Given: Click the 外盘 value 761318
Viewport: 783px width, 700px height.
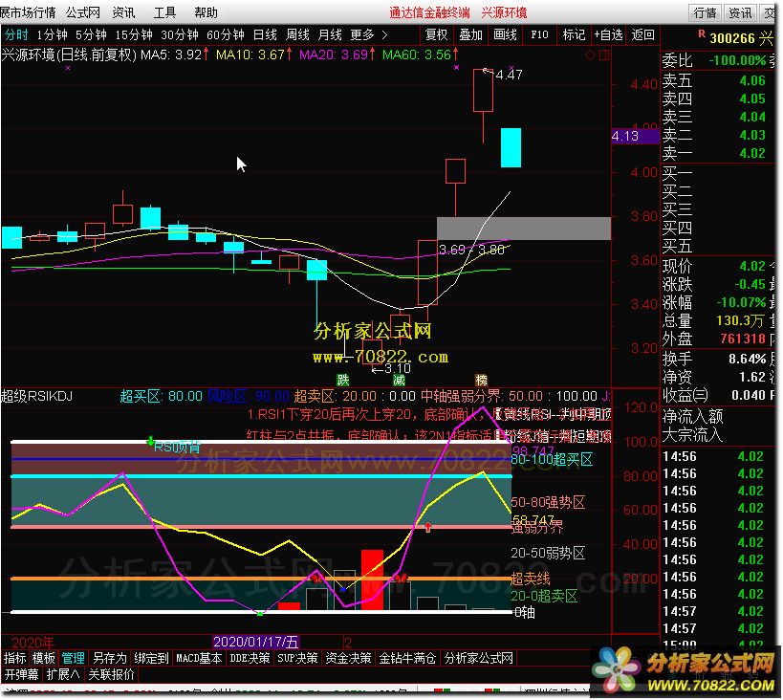Looking at the screenshot, I should pyautogui.click(x=743, y=339).
